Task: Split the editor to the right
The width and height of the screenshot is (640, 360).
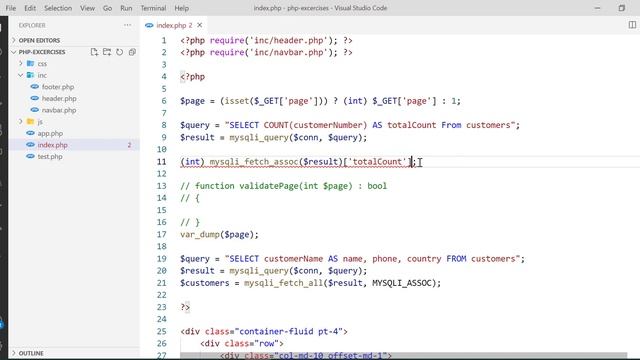Action: 632,25
